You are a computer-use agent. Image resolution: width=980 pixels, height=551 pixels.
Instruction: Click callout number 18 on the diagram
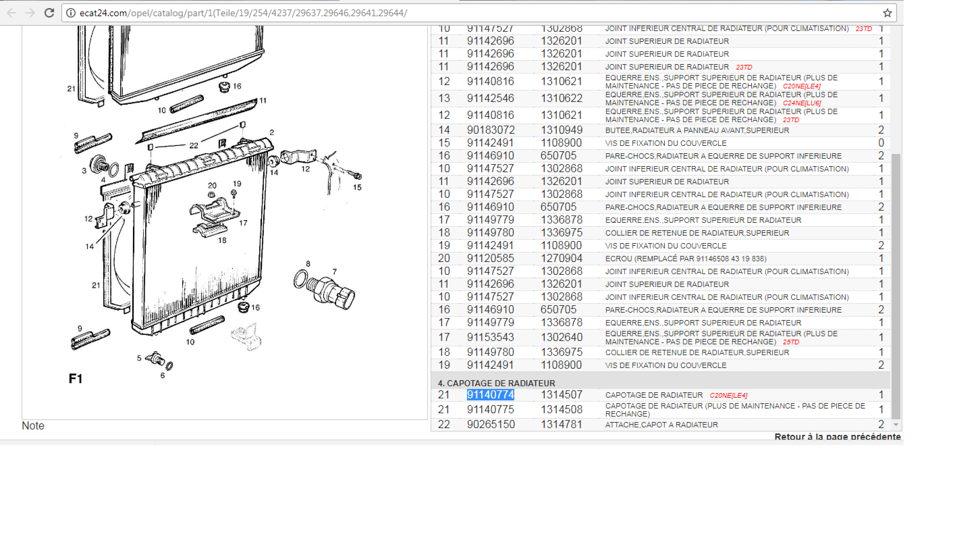click(x=222, y=240)
